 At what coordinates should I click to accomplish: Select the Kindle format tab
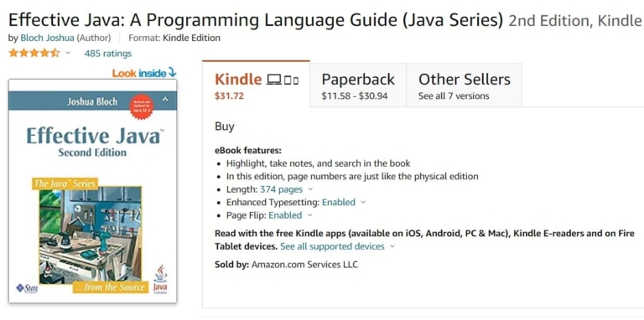[256, 84]
